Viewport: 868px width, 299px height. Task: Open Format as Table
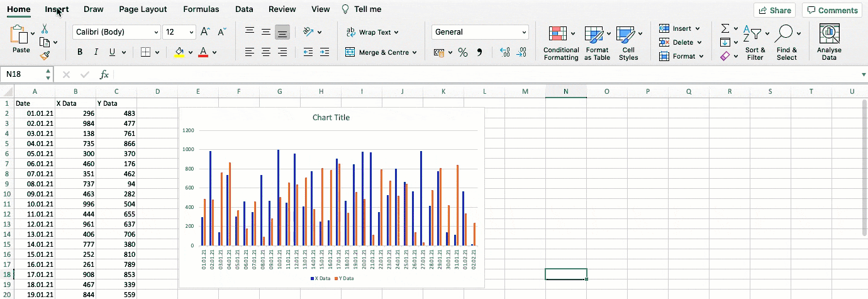(x=597, y=43)
